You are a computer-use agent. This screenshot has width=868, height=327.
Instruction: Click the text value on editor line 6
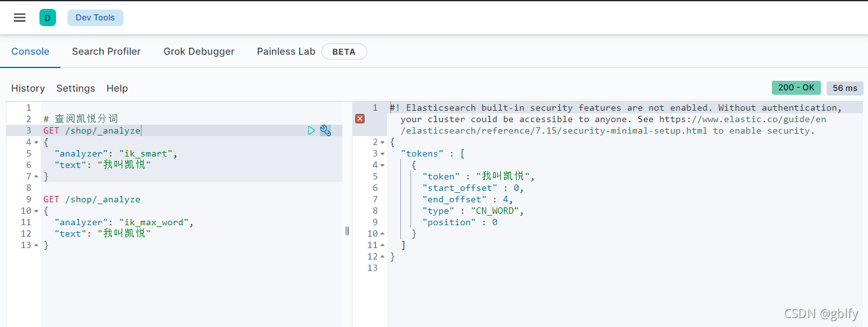(x=124, y=165)
